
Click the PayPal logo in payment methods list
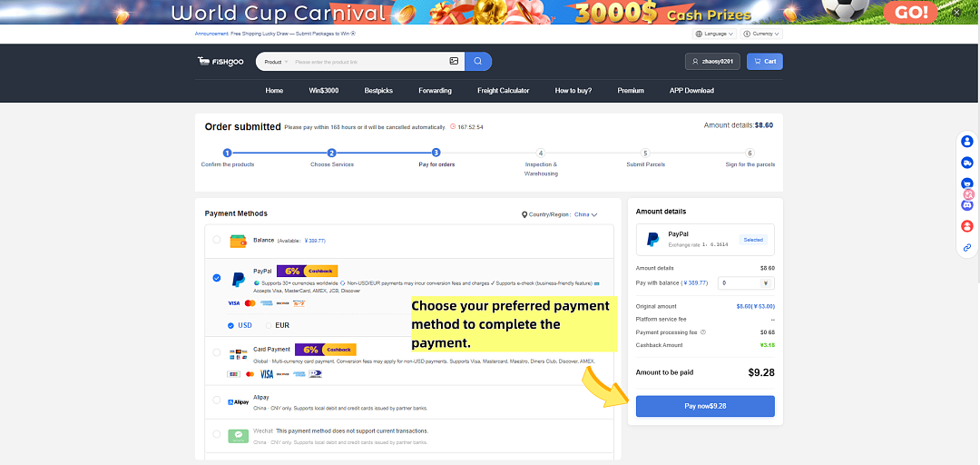pyautogui.click(x=238, y=279)
